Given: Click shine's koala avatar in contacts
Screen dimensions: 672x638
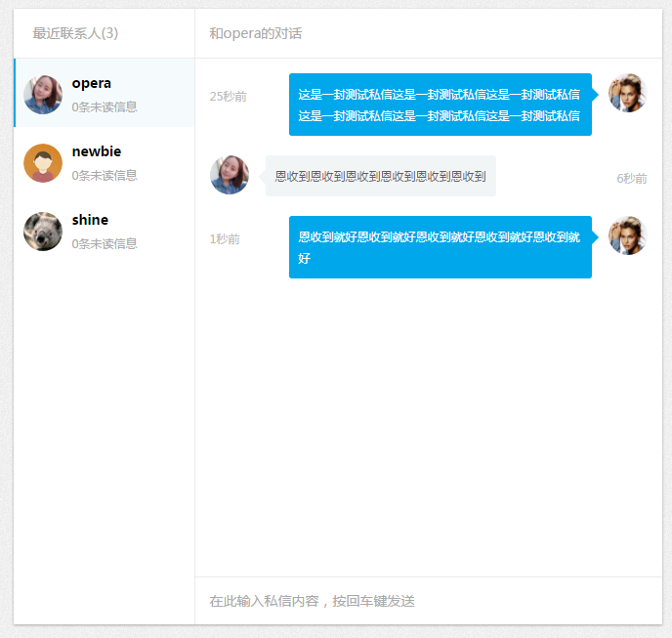Looking at the screenshot, I should click(x=43, y=232).
